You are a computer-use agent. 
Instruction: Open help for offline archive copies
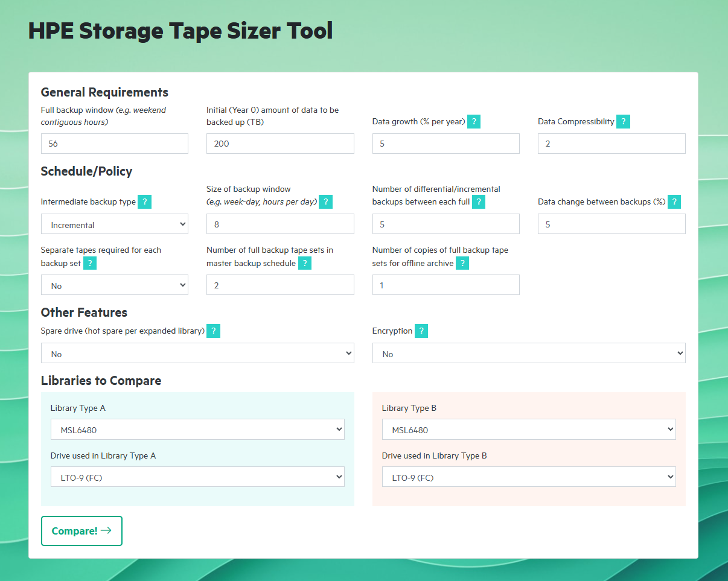[462, 263]
